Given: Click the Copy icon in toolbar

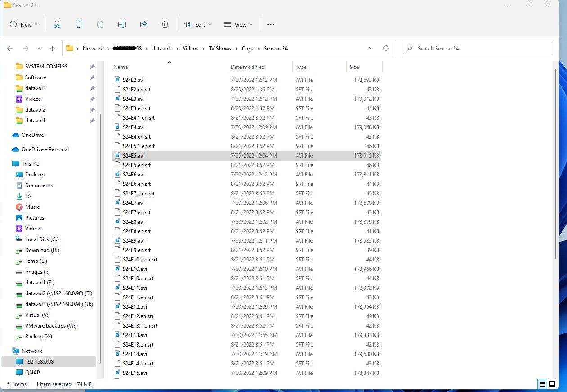Looking at the screenshot, I should (x=79, y=25).
